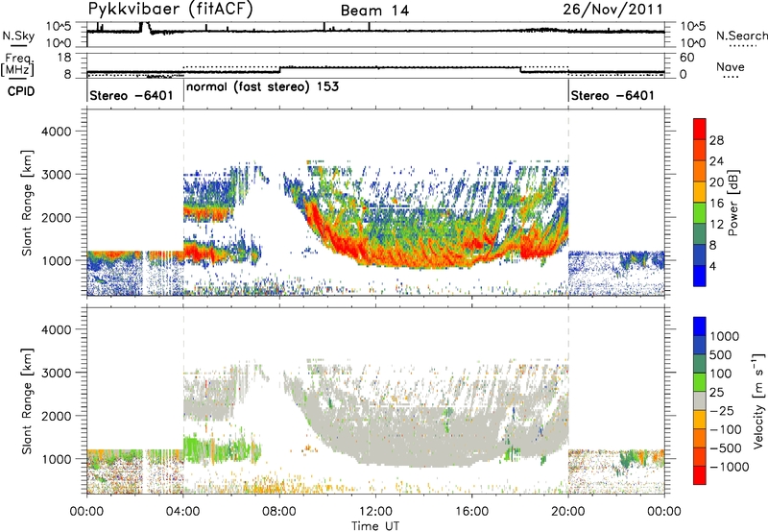Select the '12' tick on Power colorbar
768x532 pixels.
click(716, 225)
